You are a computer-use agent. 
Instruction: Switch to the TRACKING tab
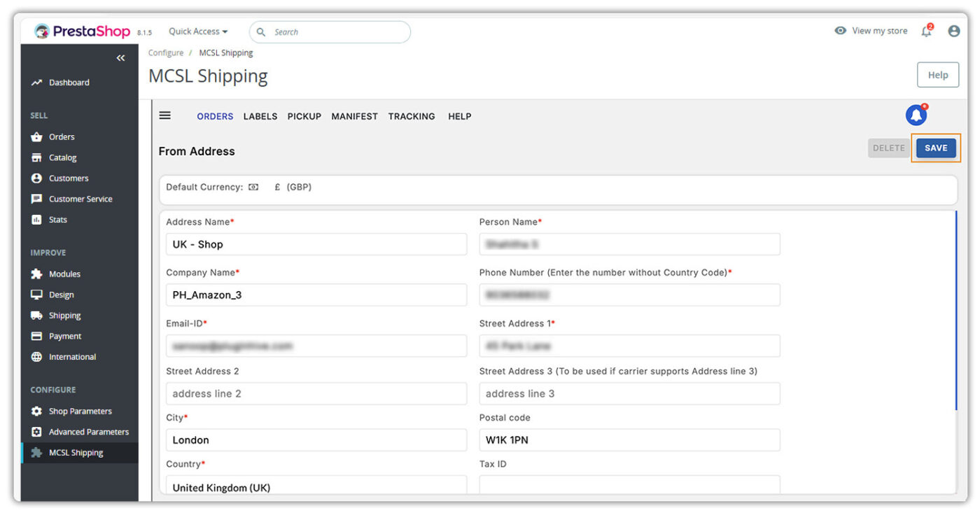click(412, 116)
